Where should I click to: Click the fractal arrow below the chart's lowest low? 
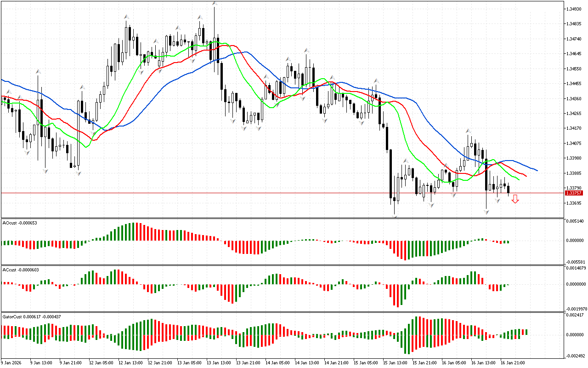point(395,216)
